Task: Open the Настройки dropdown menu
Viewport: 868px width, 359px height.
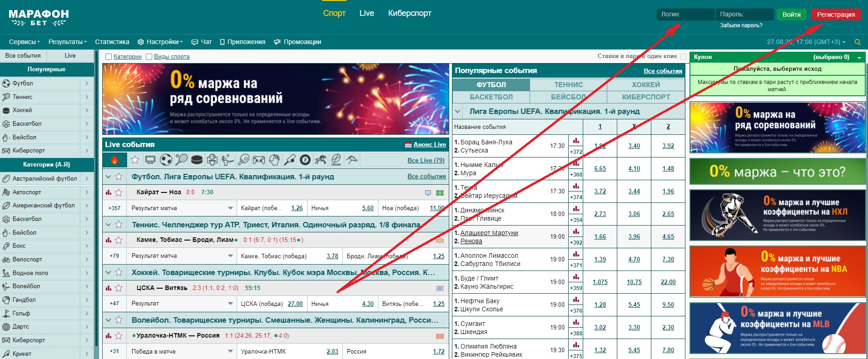Action: click(x=160, y=42)
